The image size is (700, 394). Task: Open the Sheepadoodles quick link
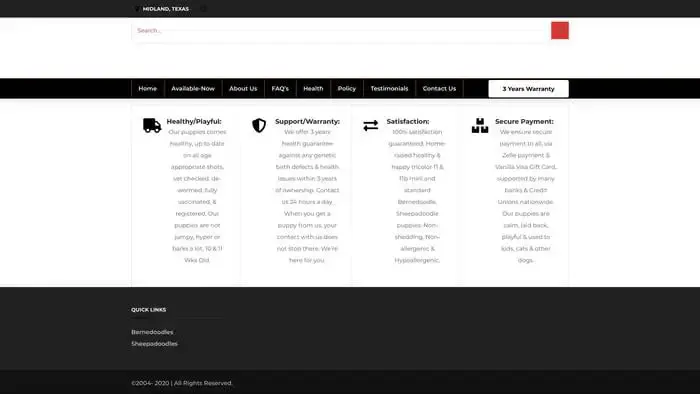pyautogui.click(x=154, y=344)
